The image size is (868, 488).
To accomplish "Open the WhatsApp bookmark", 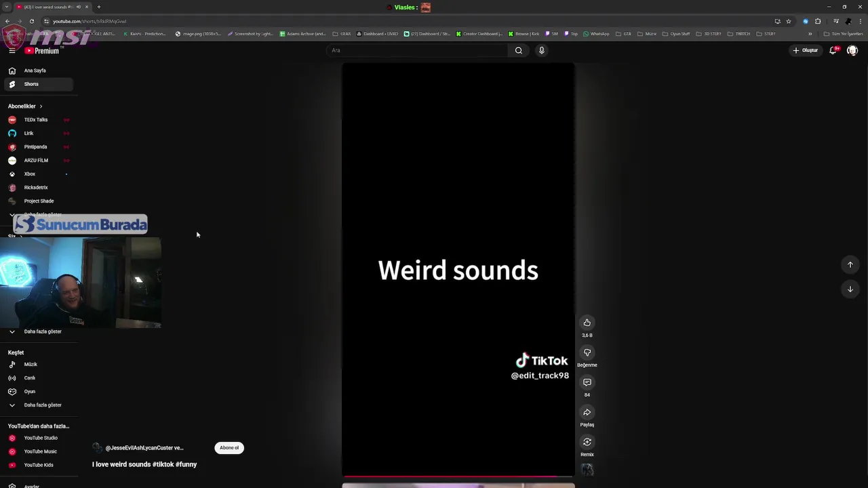I will click(596, 34).
